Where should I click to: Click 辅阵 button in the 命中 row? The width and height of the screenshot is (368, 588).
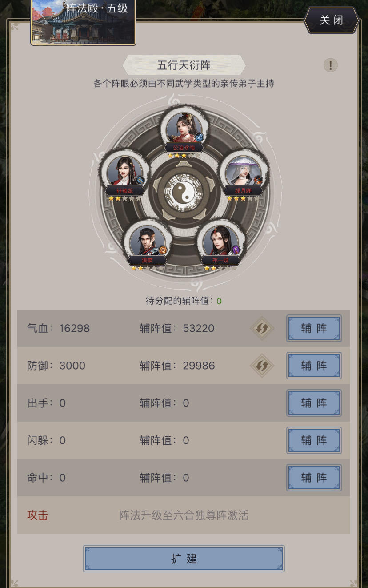(314, 478)
